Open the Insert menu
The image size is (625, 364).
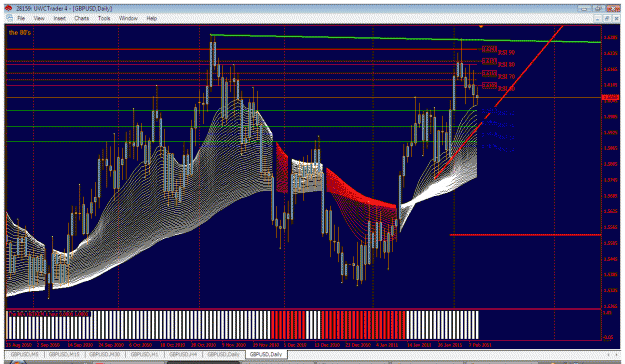tap(59, 18)
